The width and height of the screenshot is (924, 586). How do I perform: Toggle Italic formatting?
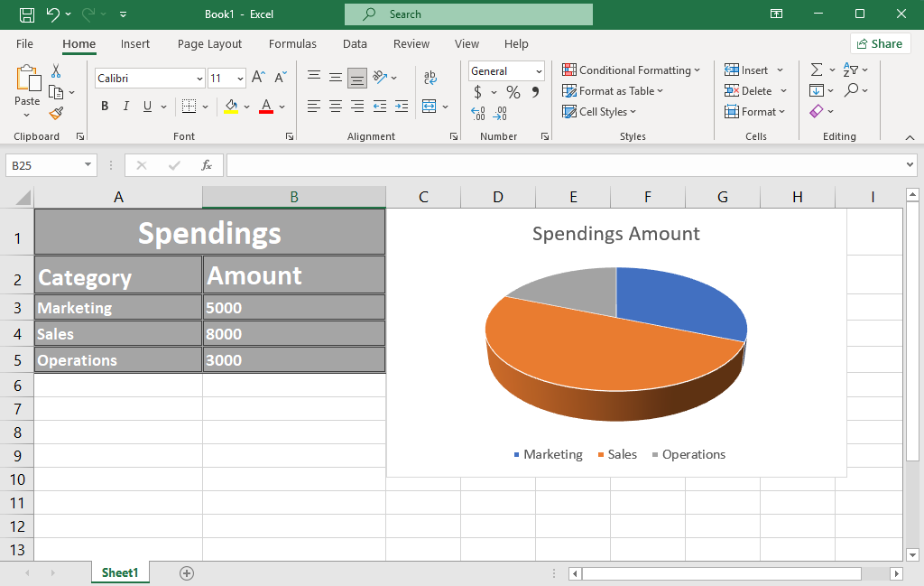pos(125,107)
